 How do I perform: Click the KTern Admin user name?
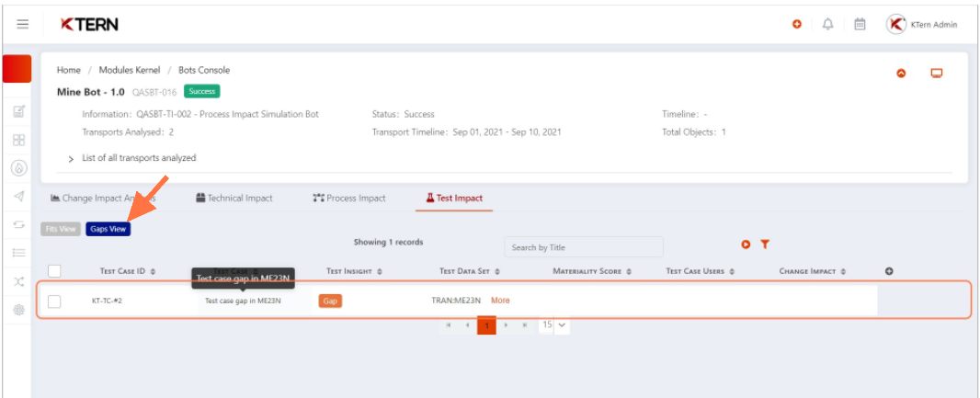(934, 25)
